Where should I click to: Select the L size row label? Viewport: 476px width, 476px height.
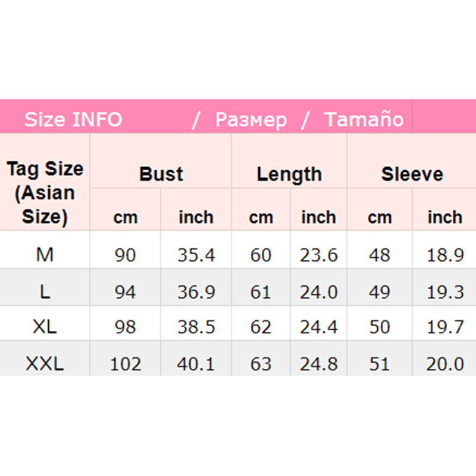pos(45,292)
